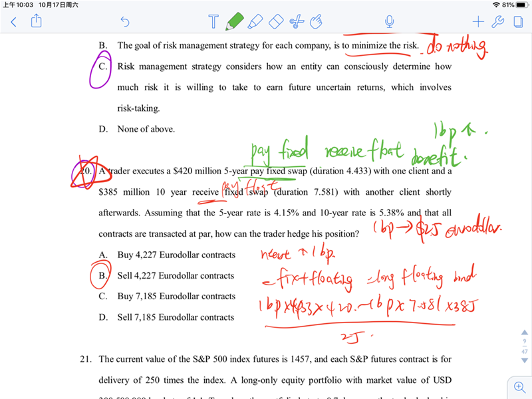Select the text tool (T icon)
The image size is (532, 399).
(213, 22)
